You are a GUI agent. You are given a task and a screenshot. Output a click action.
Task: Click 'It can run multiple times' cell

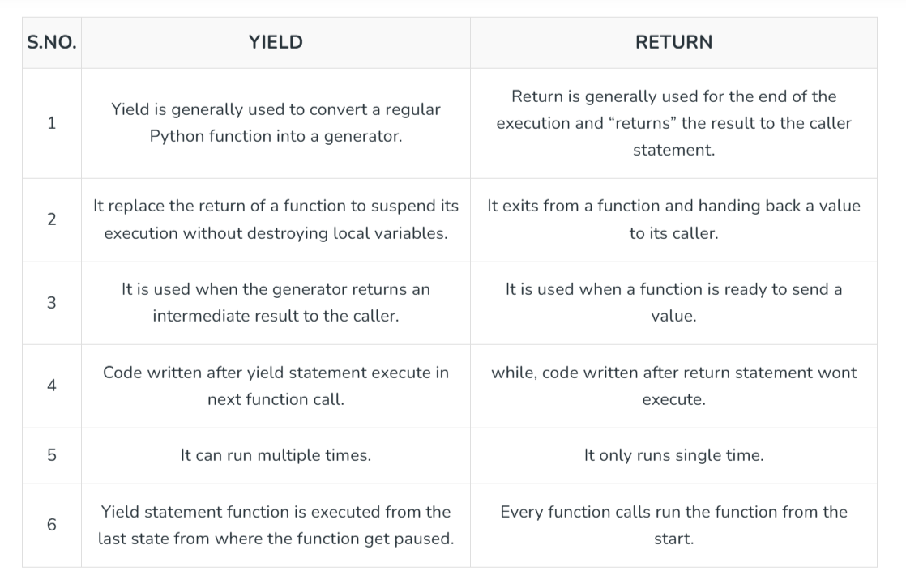click(x=276, y=456)
